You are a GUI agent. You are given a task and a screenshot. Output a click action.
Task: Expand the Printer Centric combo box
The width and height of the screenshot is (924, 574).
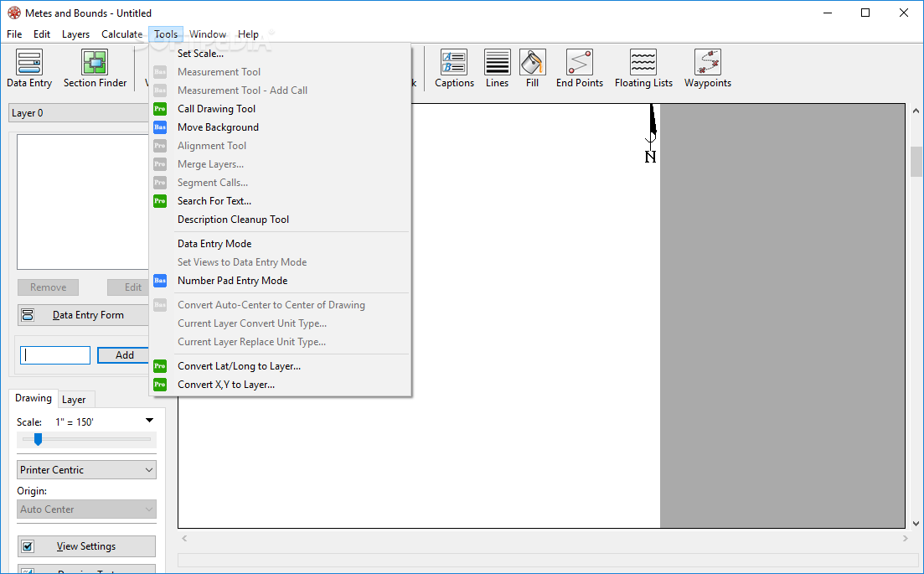click(x=86, y=470)
